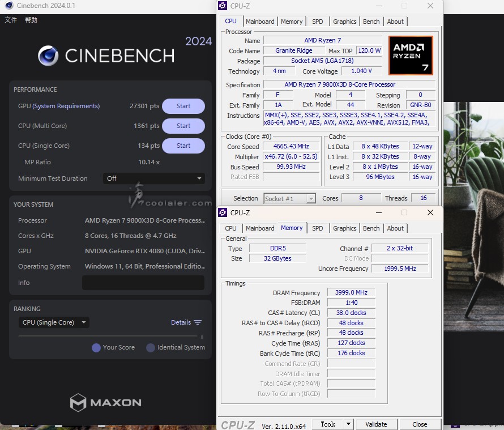504x430 pixels.
Task: Click the 27301 pts GPU score
Action: point(144,106)
